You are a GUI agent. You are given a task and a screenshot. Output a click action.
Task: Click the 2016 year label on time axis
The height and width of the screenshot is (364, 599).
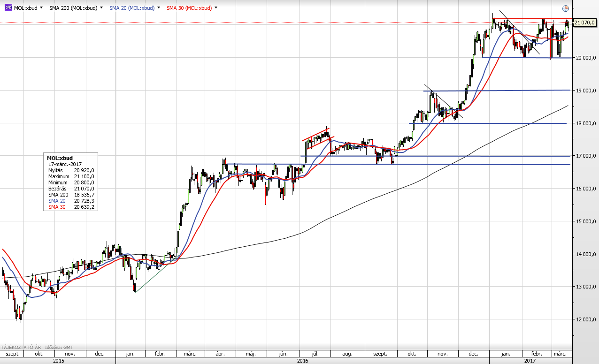(x=302, y=361)
